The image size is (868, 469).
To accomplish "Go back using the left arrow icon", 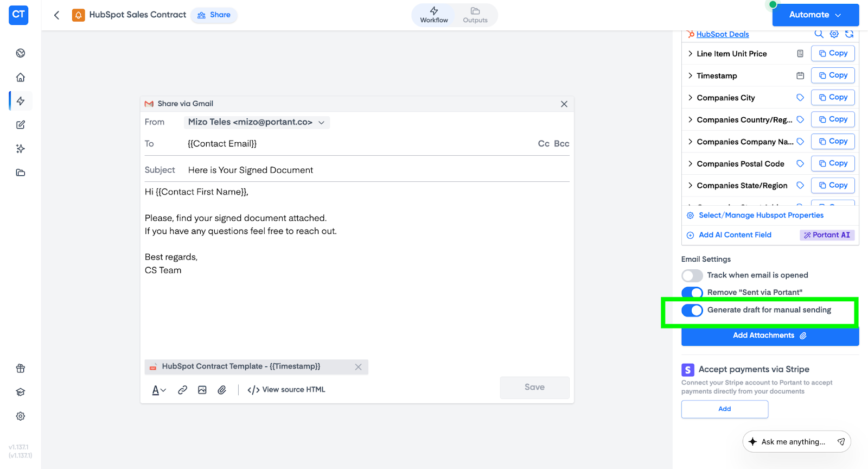I will pyautogui.click(x=56, y=15).
